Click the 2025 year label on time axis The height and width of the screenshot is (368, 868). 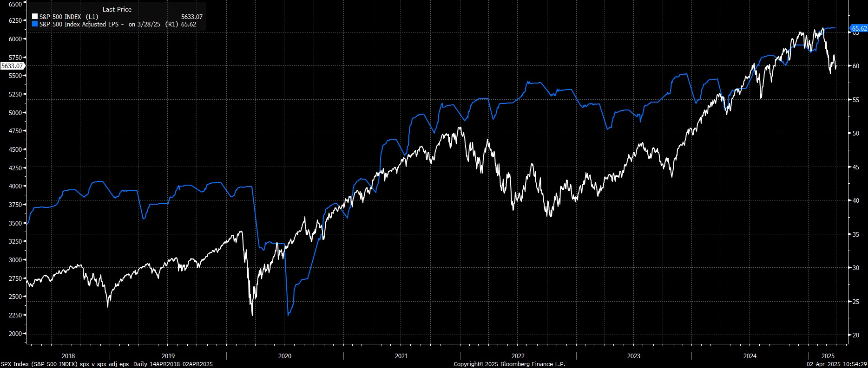coord(827,356)
